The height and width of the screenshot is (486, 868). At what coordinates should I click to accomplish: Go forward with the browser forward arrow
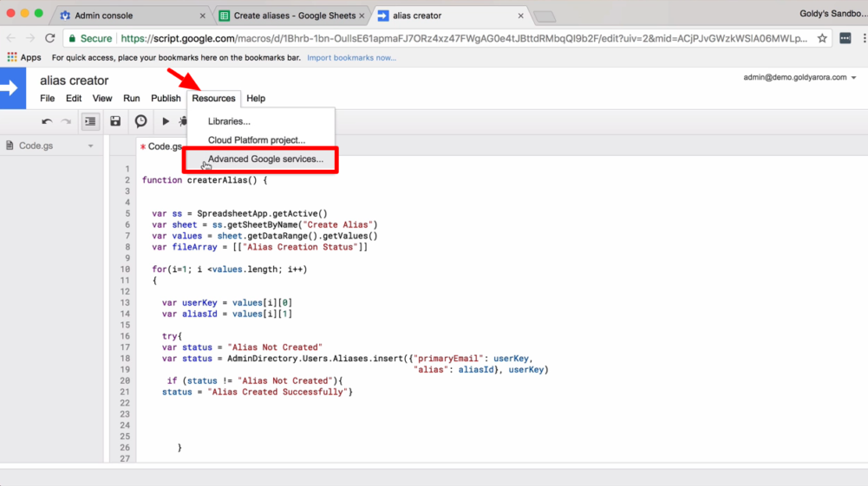pos(30,38)
